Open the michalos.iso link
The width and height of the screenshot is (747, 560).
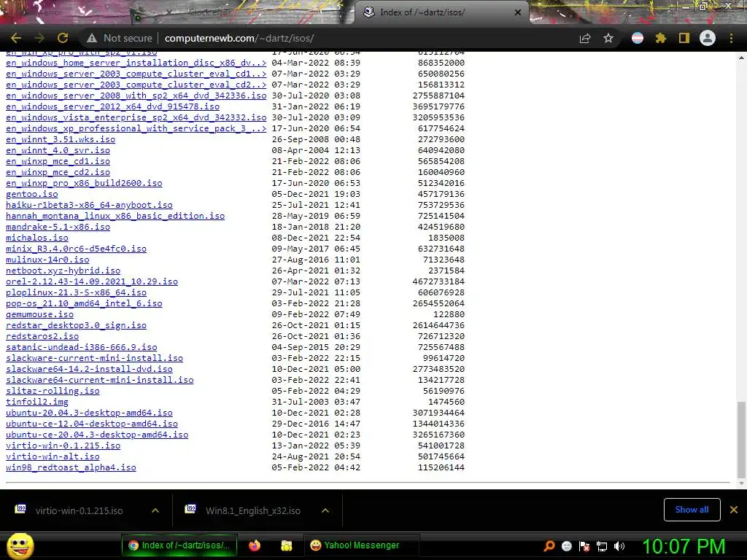pos(37,238)
